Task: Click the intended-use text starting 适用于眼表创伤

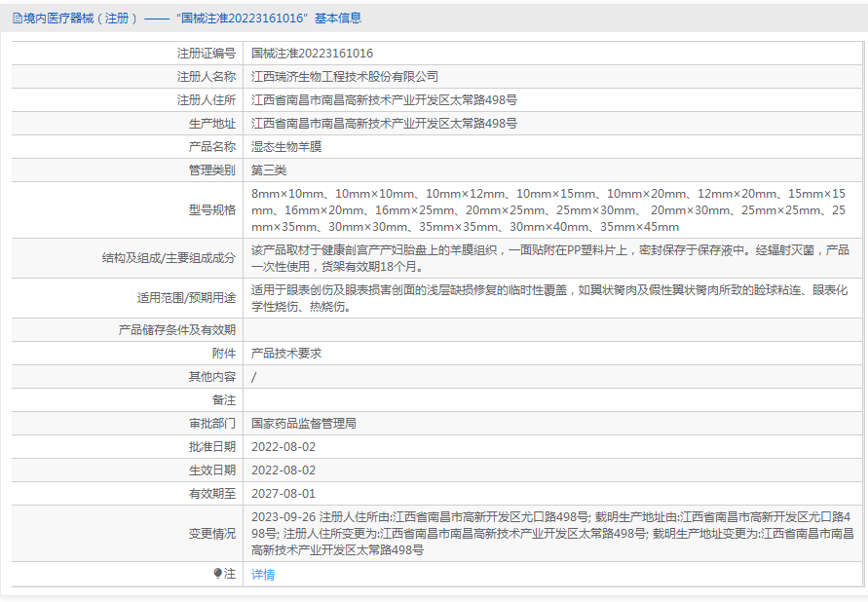Action: [549, 298]
